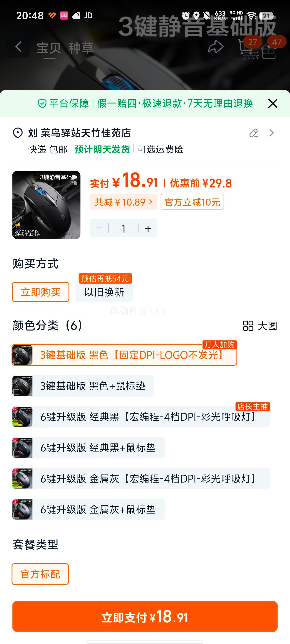Tap the back arrow icon
This screenshot has height=644, width=290.
point(18,47)
